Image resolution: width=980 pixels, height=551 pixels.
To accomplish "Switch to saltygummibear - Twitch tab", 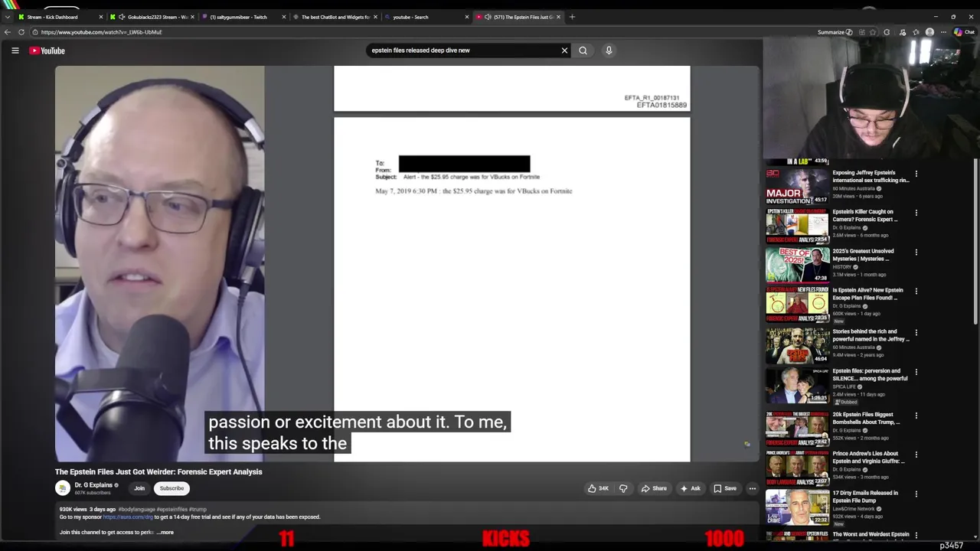I will 242,17.
